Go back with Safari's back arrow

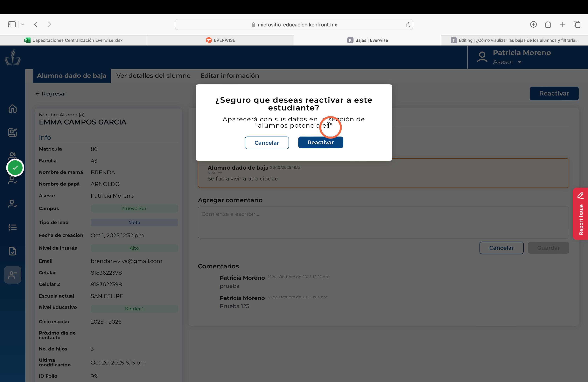[x=36, y=24]
